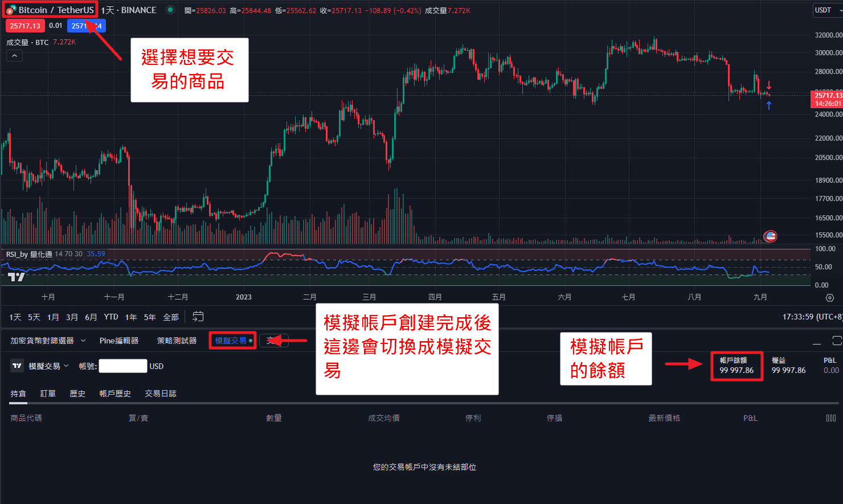Open the 模擬交易 broker account dropdown
Viewport: 843px width, 504px height.
(x=48, y=366)
